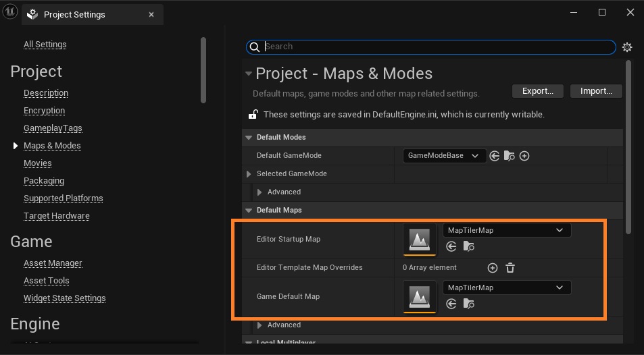Viewport: 644px width, 355px height.
Task: Browse to Game Default Map asset
Action: click(468, 304)
